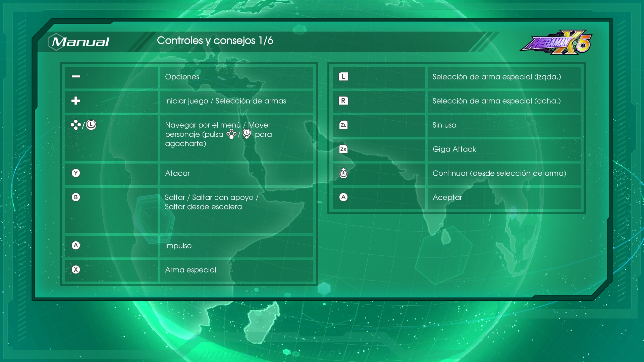Click the ZR trigger icon for Giga Attack
This screenshot has width=644, height=362.
[x=343, y=149]
